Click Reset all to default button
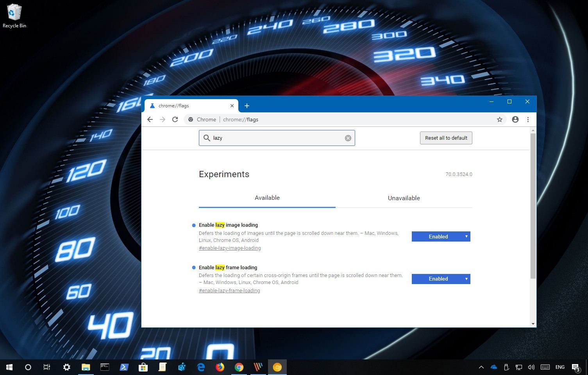The height and width of the screenshot is (375, 588). pos(446,138)
